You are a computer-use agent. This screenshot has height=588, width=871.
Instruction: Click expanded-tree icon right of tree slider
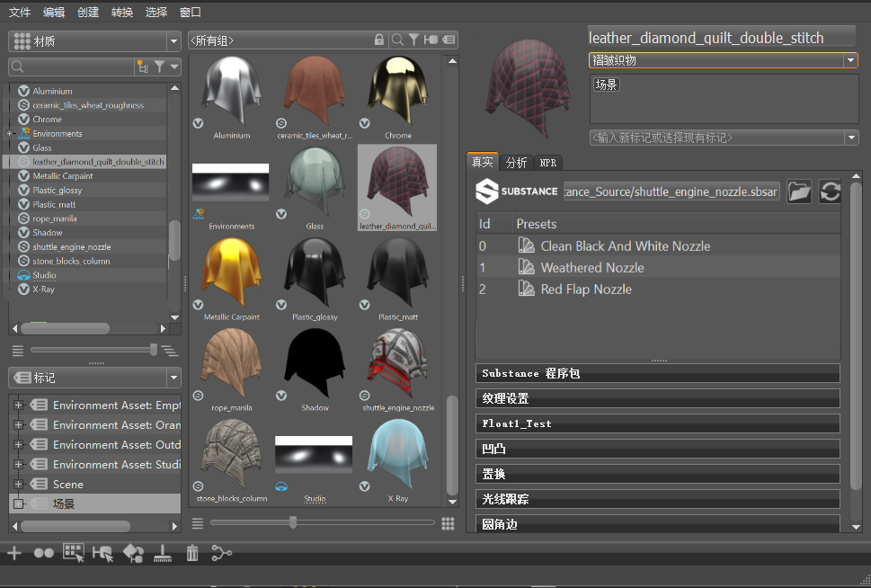coord(169,350)
